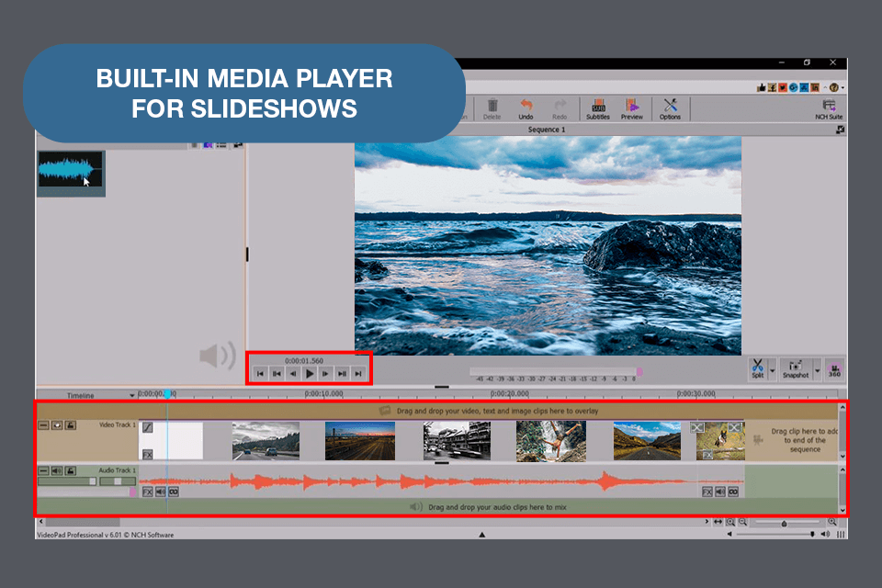Click the cyan playhead marker on ruler
882x588 pixels.
[167, 394]
